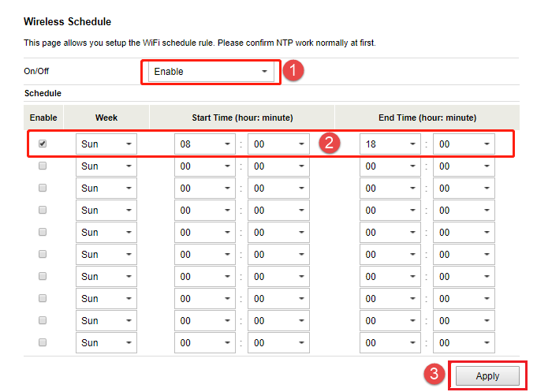Open second row end hour dropdown
537x392 pixels.
390,166
